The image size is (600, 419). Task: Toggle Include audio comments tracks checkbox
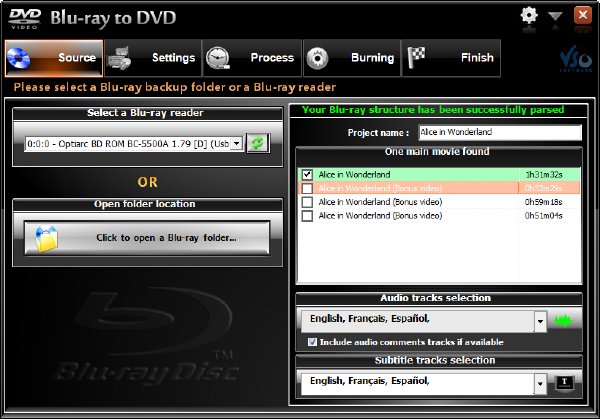point(312,342)
